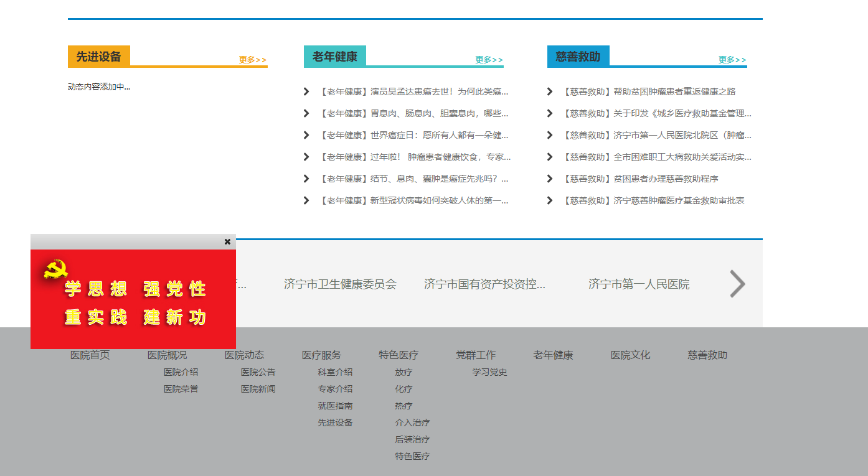Click chevron beside 胃息肉、肠息肉 article
The image size is (868, 476).
(306, 113)
